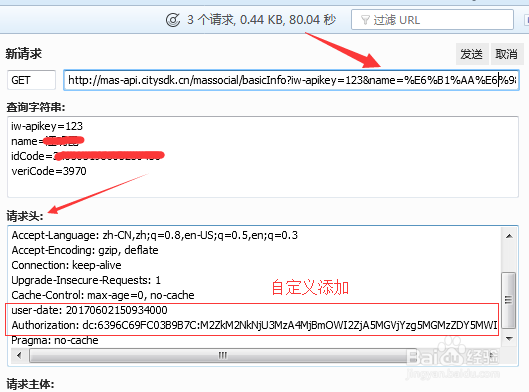Select the iw-apikey=123 query line
The image size is (529, 392).
47,126
